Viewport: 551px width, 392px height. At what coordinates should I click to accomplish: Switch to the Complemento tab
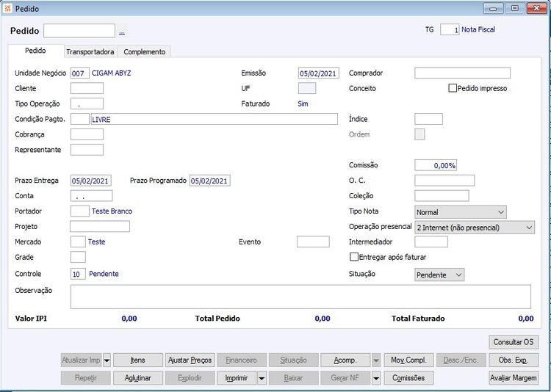145,51
